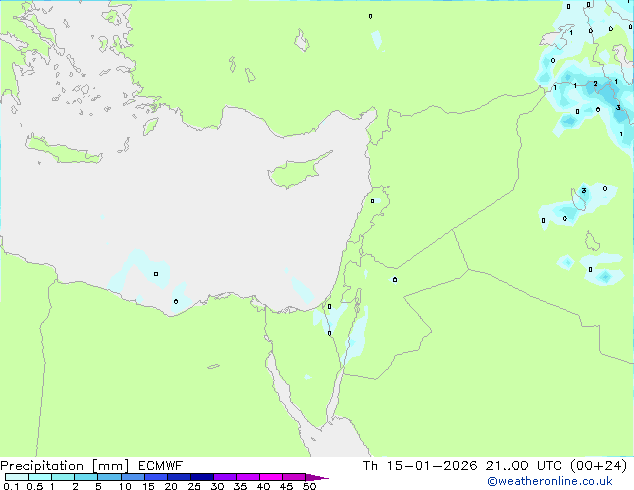
Task: Click the legend swatch between 5 and 10
Action: [109, 477]
